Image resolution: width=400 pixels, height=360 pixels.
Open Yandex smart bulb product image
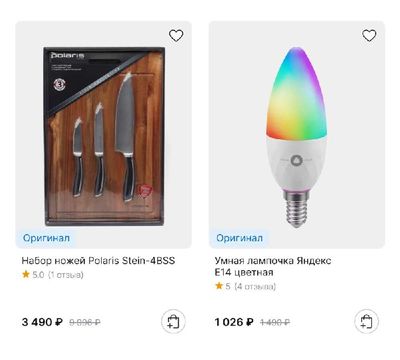click(296, 137)
